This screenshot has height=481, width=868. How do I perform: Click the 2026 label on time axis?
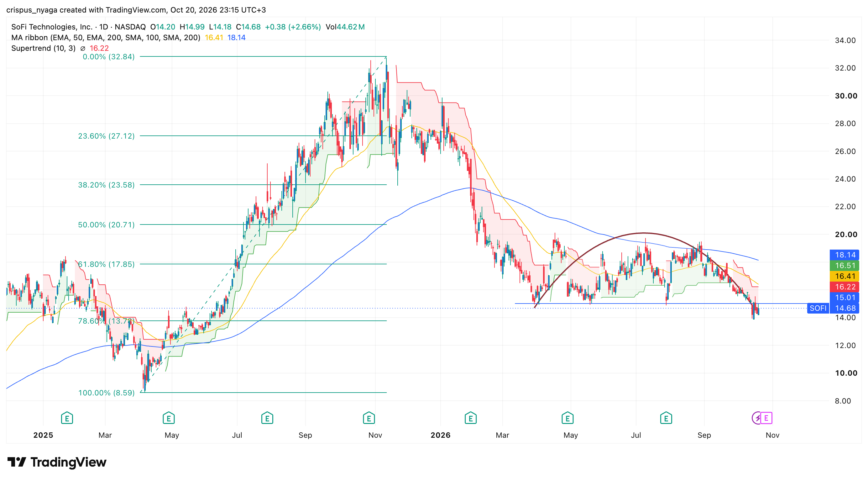[x=440, y=435]
